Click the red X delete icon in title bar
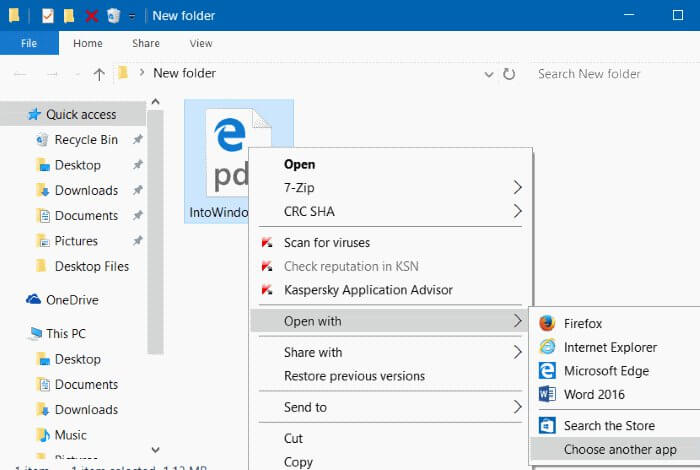Screen dimensions: 700x470 [x=92, y=16]
